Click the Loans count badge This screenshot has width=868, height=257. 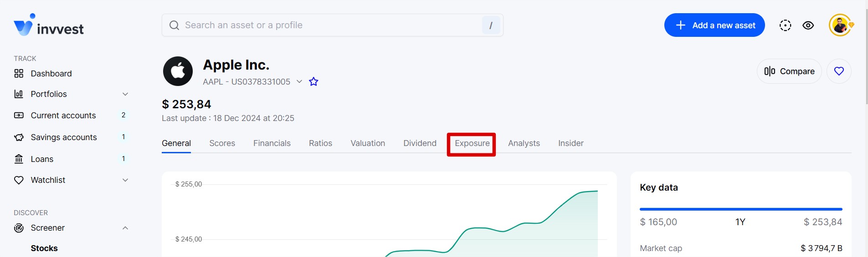click(123, 159)
